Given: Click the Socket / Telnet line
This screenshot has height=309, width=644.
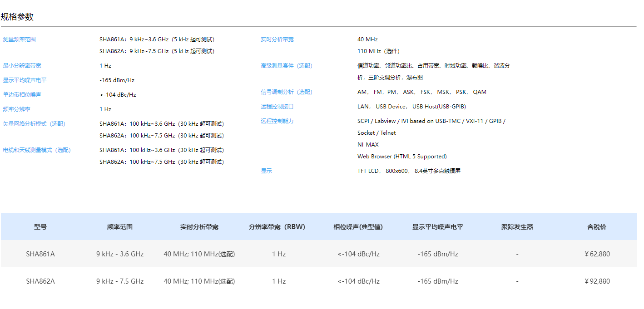Looking at the screenshot, I should click(x=376, y=133).
